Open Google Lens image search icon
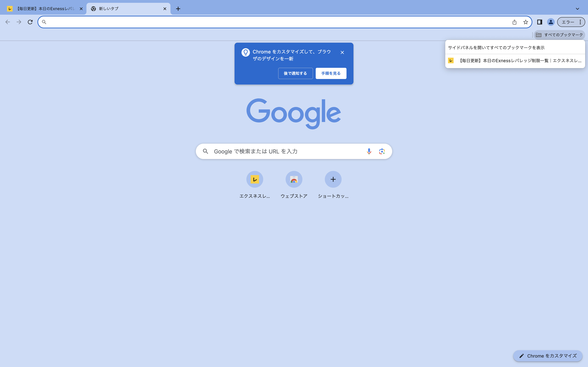Image resolution: width=588 pixels, height=367 pixels. (382, 152)
